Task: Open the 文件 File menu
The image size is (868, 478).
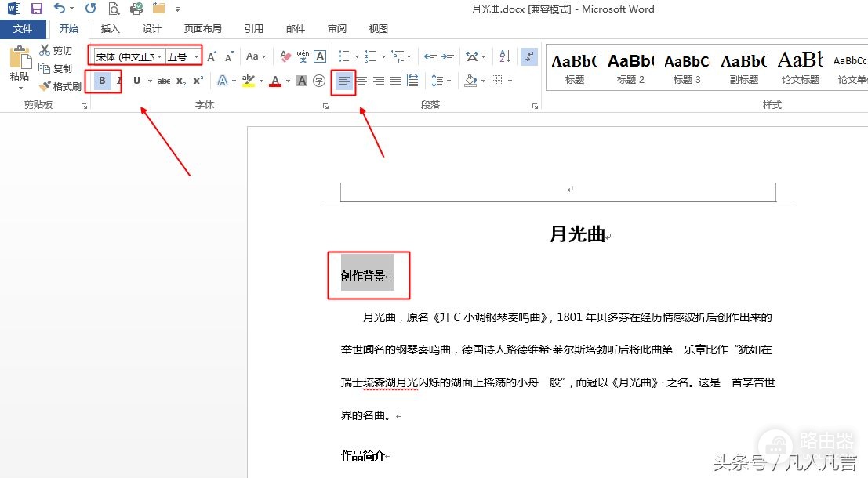Action: click(23, 29)
